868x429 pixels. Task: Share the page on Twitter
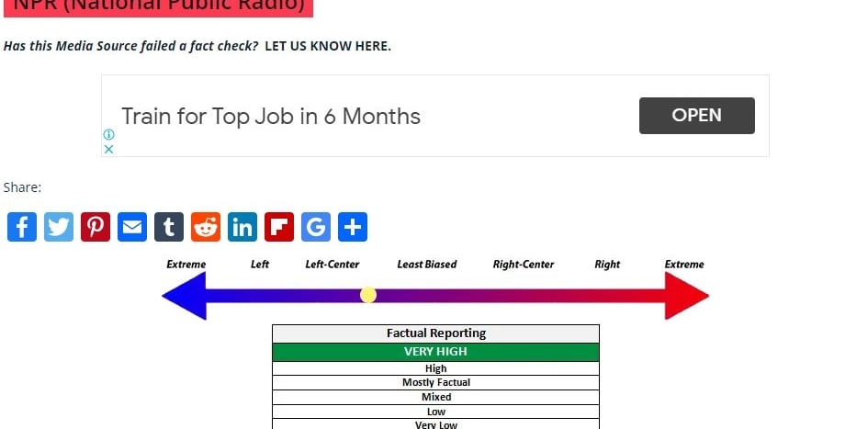[x=59, y=227]
